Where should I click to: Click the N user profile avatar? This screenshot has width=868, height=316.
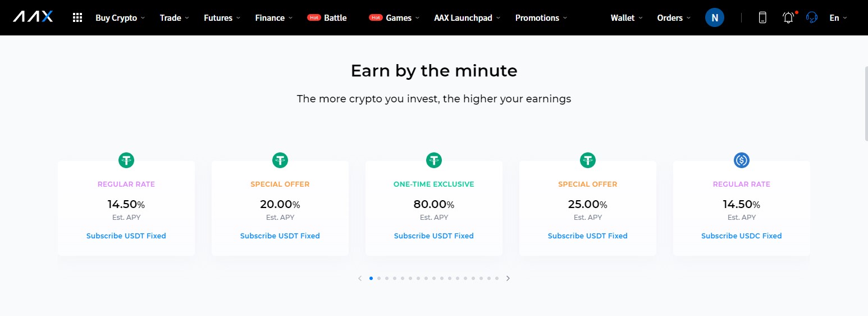point(715,17)
